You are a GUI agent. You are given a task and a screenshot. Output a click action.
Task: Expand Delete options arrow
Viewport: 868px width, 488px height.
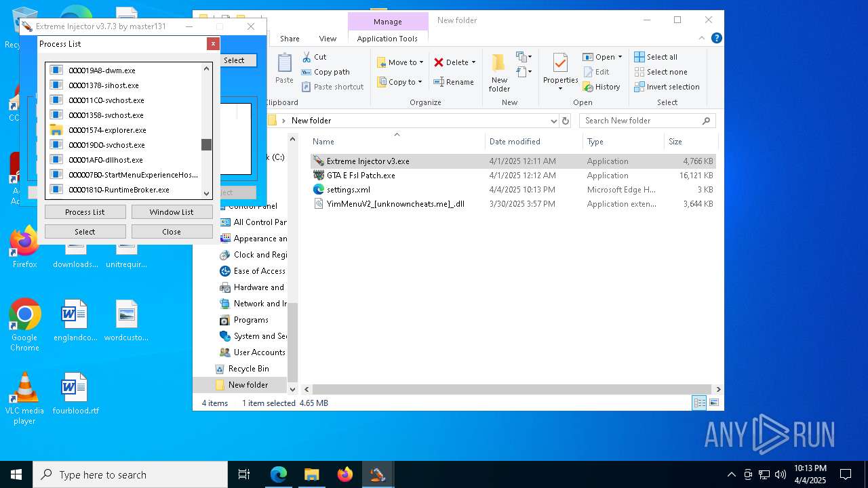[473, 62]
